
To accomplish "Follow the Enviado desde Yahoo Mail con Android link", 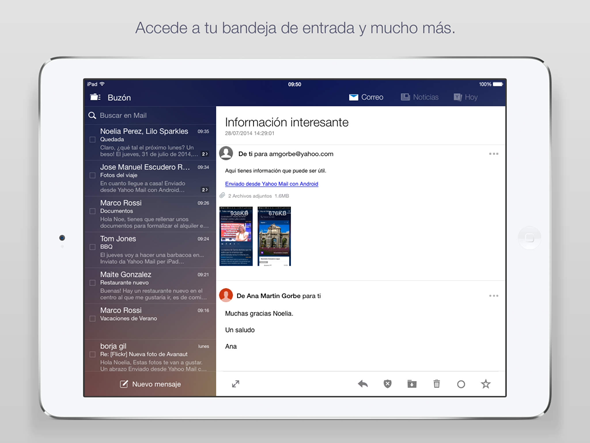I will [272, 184].
